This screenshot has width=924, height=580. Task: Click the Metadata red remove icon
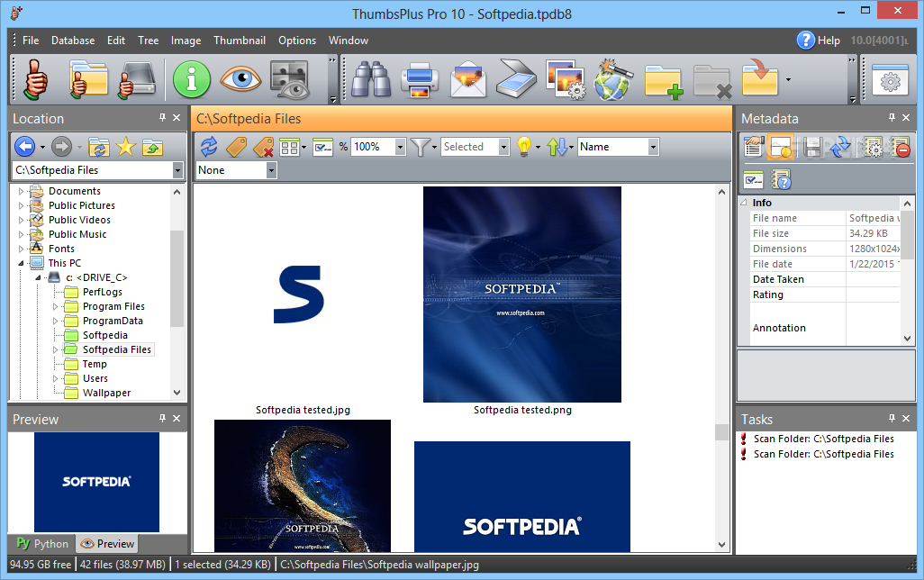coord(901,147)
